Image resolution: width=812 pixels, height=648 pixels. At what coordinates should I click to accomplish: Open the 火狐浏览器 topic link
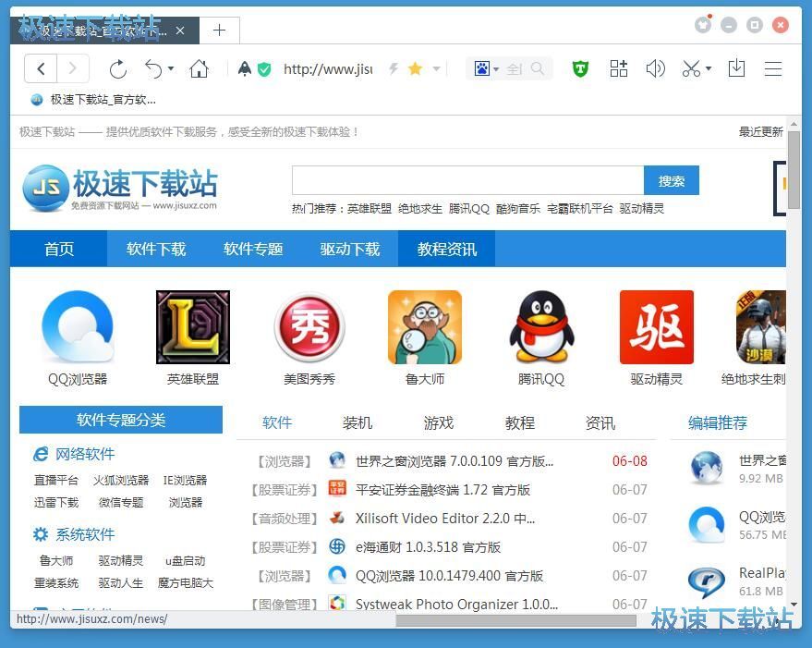(x=121, y=481)
